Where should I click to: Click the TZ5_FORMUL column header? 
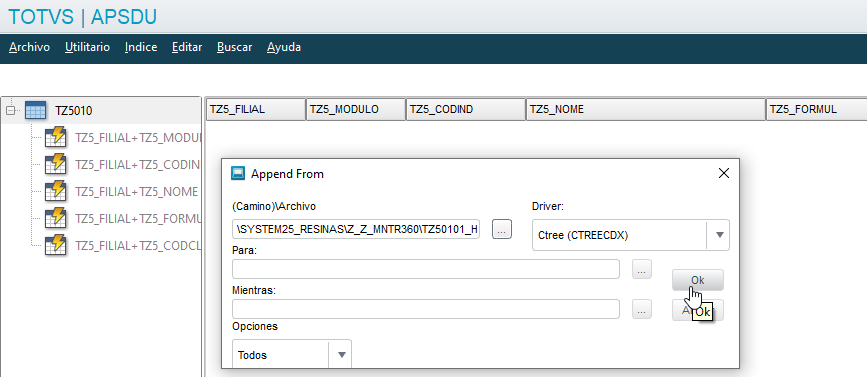817,109
